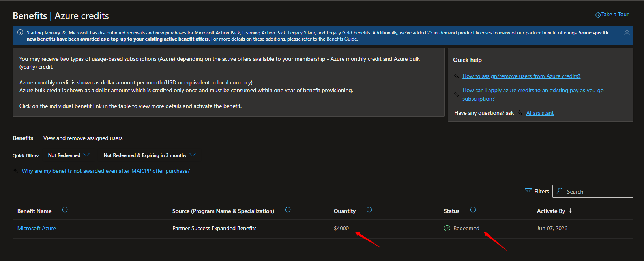Open the Benefits Guide link
644x261 pixels.
point(342,39)
